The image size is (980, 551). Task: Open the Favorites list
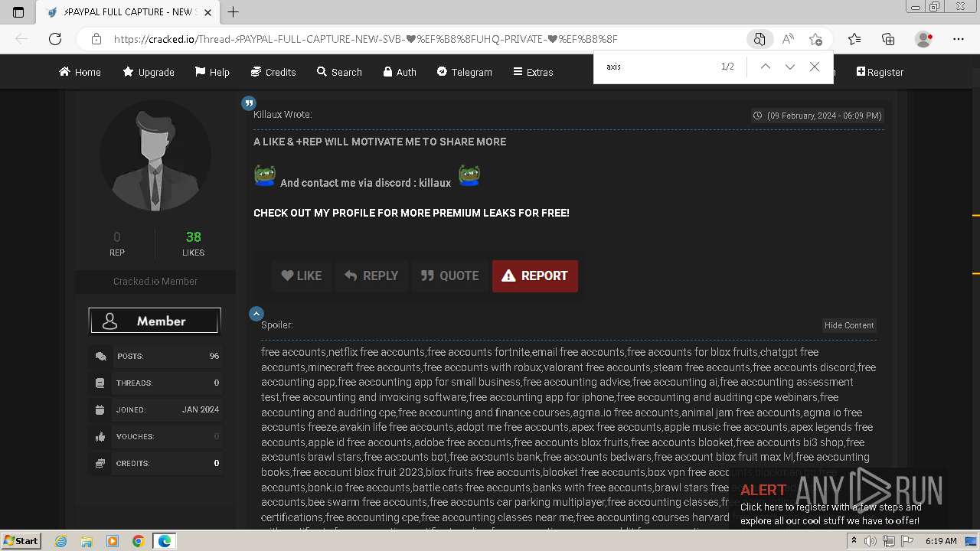click(854, 39)
